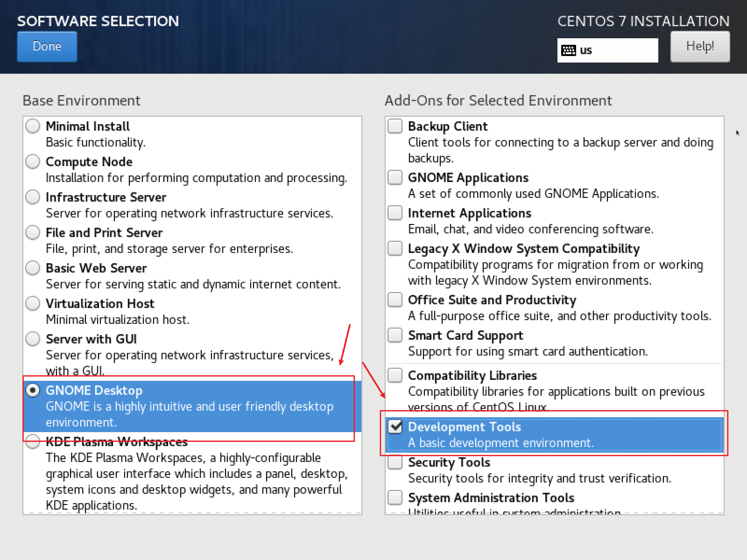Uncheck the Development Tools checkbox
Screen dimensions: 747x560
395,427
